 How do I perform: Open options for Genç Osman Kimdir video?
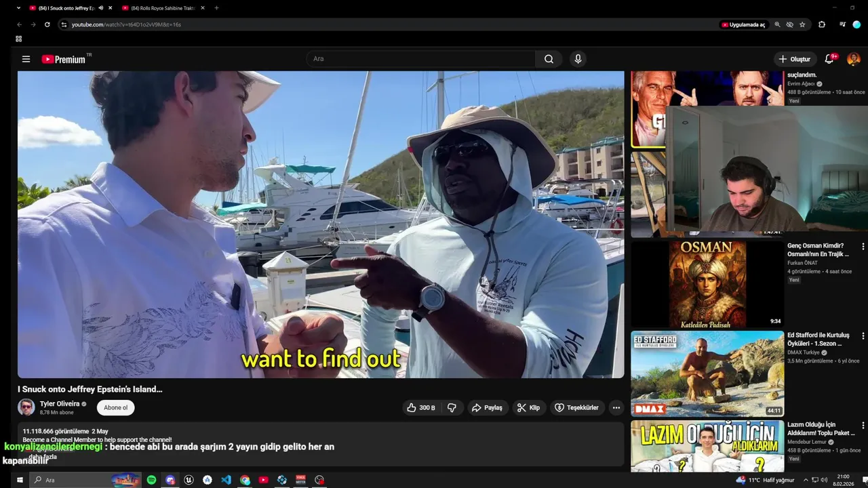pyautogui.click(x=863, y=247)
